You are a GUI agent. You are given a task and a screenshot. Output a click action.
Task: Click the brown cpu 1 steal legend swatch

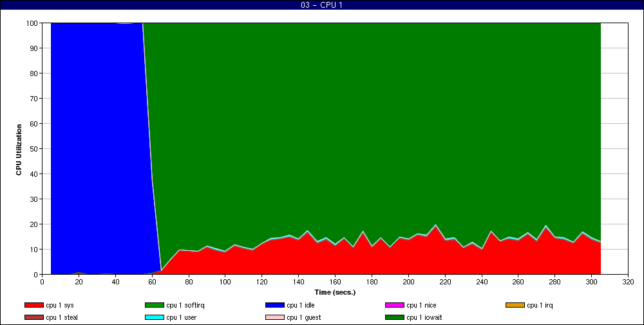33,318
